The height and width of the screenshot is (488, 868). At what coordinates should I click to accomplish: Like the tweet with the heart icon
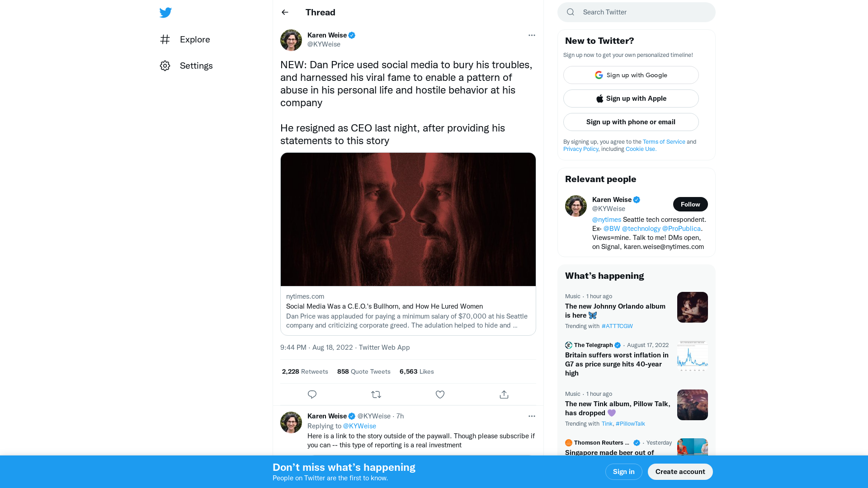(440, 394)
